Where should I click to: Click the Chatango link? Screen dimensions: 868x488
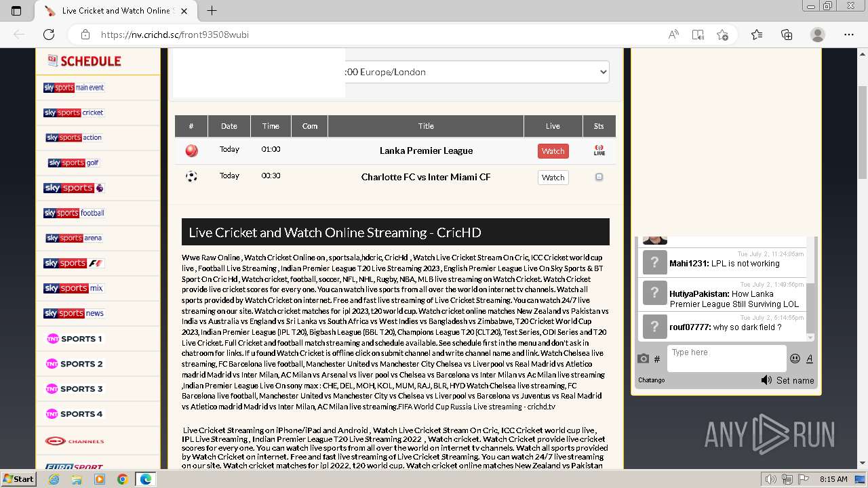(652, 380)
